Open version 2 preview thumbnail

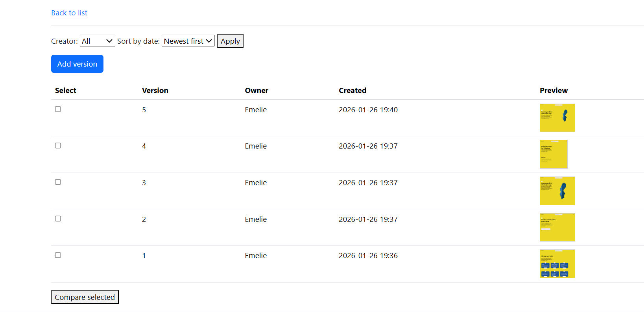pyautogui.click(x=557, y=227)
